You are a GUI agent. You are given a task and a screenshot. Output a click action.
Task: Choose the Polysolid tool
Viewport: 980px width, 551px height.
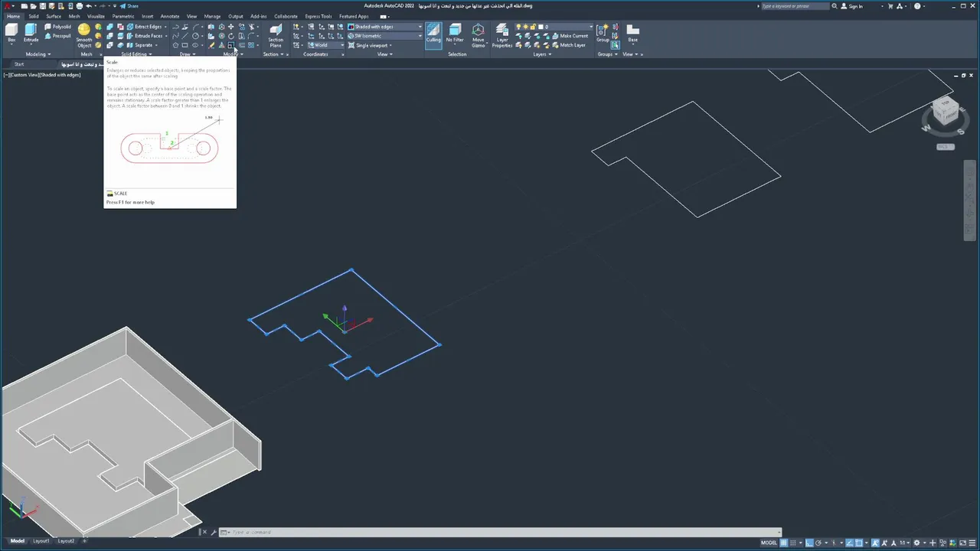pyautogui.click(x=57, y=27)
